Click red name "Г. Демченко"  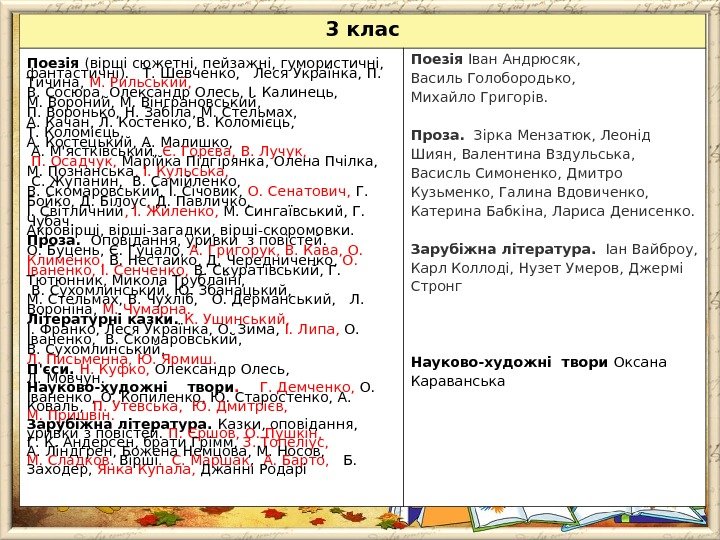tap(307, 387)
